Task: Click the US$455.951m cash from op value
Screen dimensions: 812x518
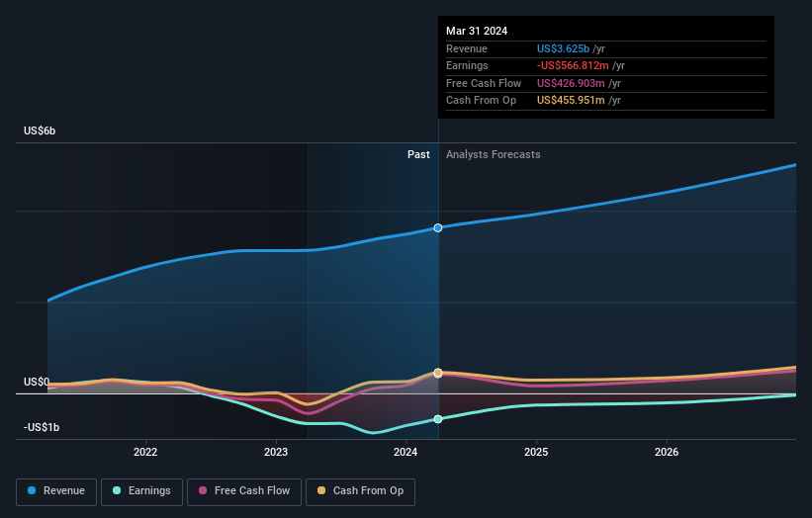Action: pos(571,101)
